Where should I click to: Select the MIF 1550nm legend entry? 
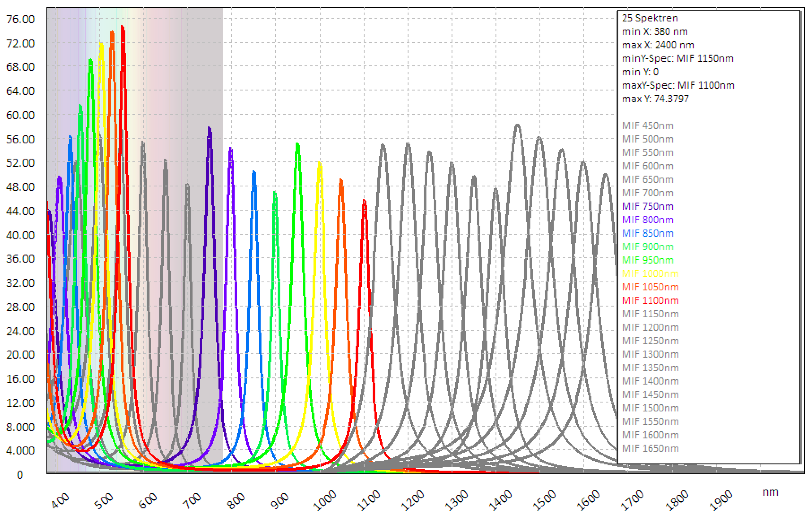tap(650, 421)
